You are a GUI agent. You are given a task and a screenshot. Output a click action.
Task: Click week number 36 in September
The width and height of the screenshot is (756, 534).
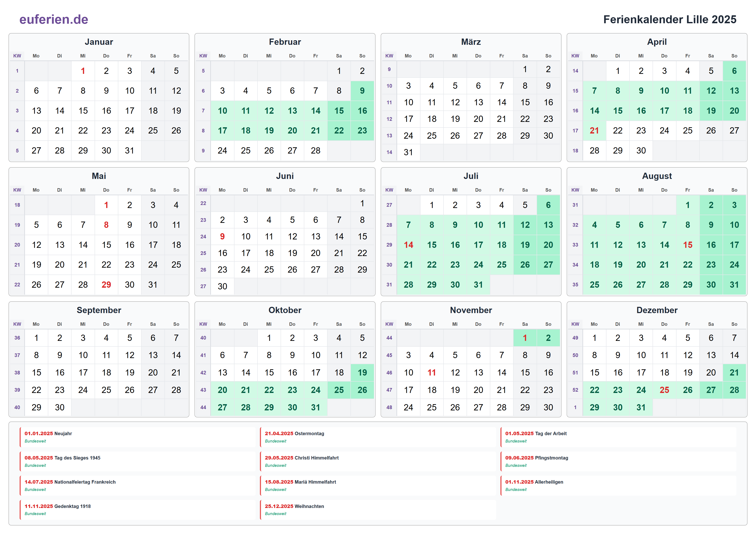point(17,338)
